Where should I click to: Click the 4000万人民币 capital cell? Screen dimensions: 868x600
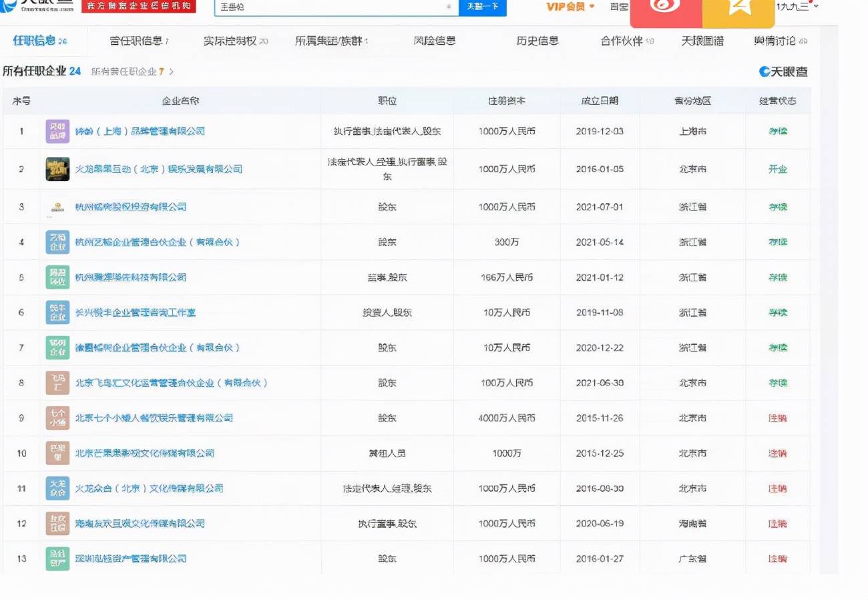(507, 418)
